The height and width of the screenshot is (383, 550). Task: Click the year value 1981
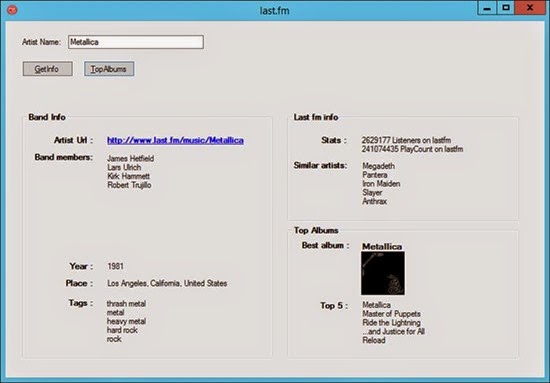(x=115, y=266)
